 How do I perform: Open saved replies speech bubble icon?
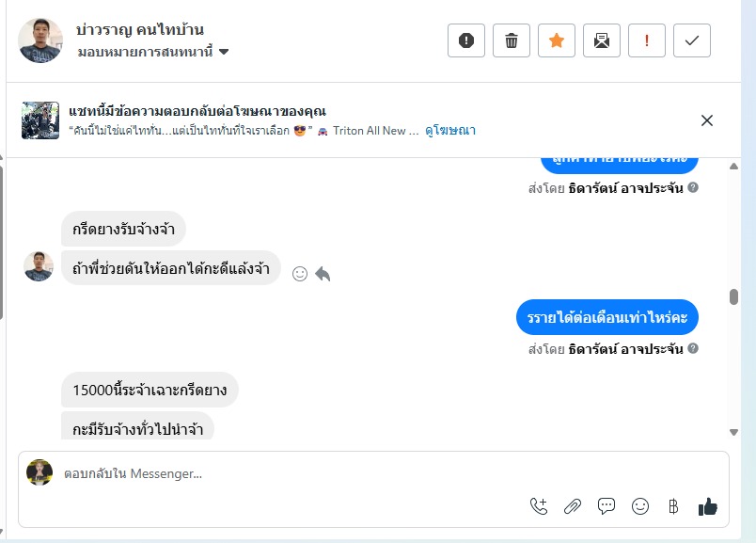606,506
